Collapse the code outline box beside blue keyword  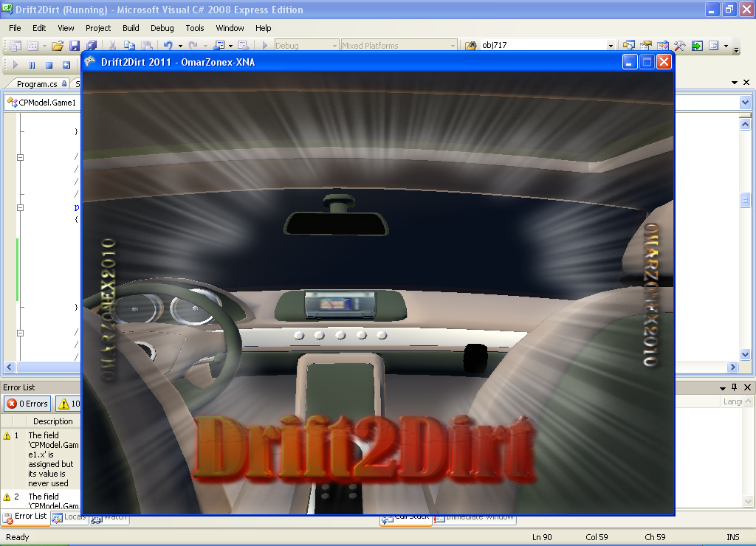point(20,208)
